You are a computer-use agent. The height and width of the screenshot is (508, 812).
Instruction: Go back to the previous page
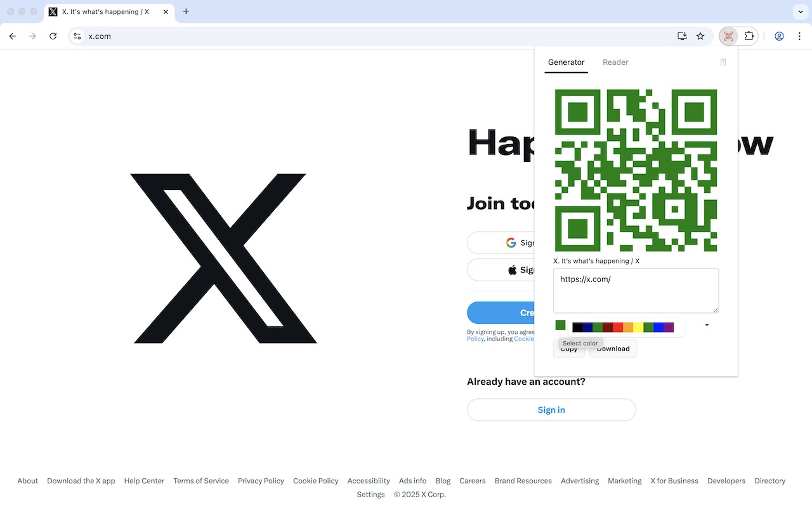pyautogui.click(x=13, y=36)
